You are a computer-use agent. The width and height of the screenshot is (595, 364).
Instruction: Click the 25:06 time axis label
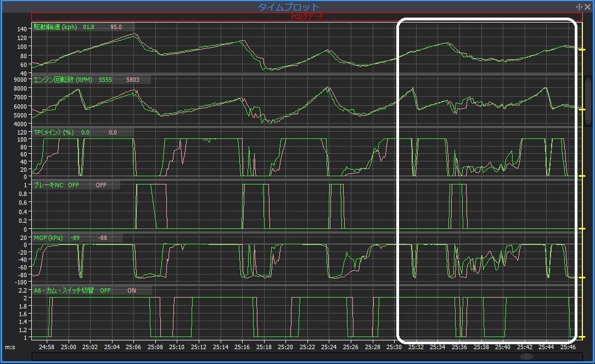click(x=133, y=347)
